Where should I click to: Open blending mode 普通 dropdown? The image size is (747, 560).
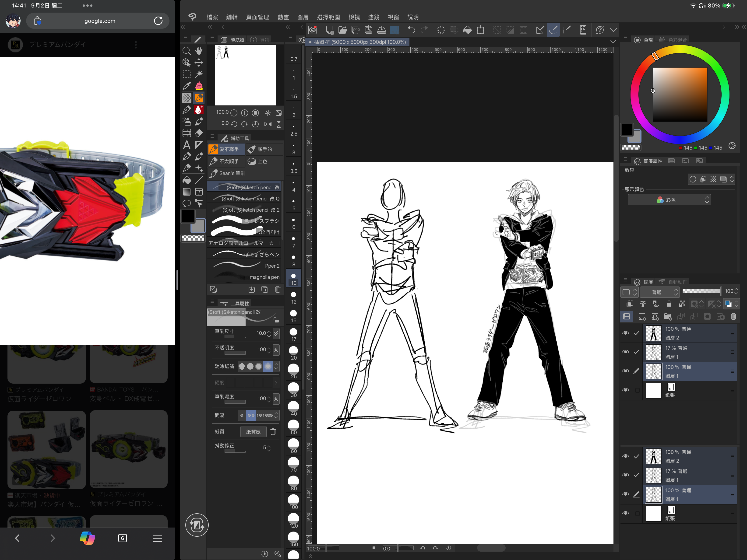(x=659, y=292)
